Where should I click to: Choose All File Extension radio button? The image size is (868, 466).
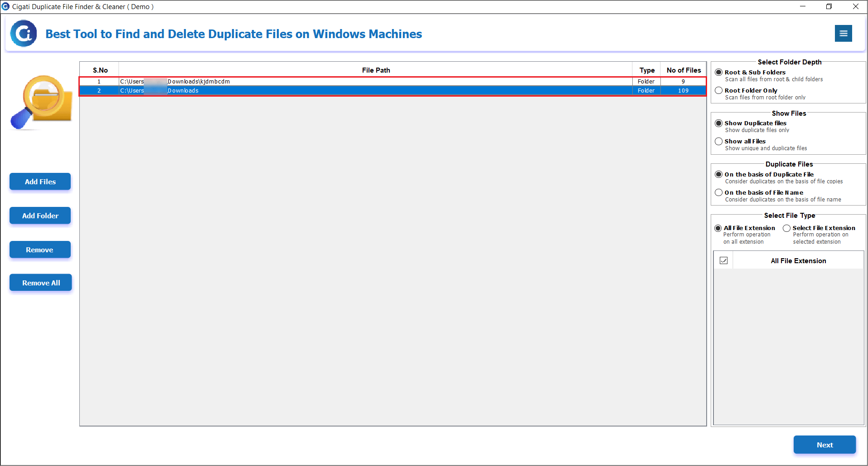718,228
